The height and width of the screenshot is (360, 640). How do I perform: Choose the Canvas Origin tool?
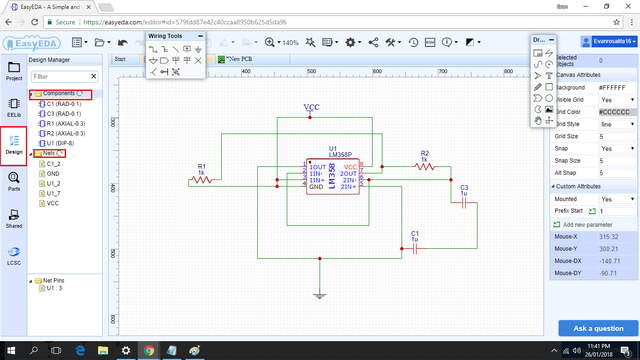pyautogui.click(x=549, y=121)
